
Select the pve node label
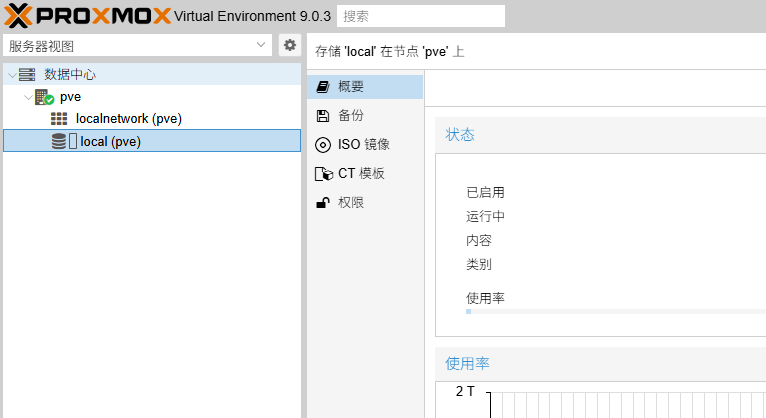[x=70, y=97]
